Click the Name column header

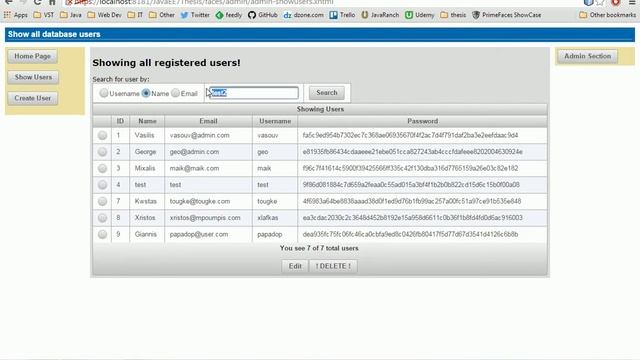click(x=147, y=121)
